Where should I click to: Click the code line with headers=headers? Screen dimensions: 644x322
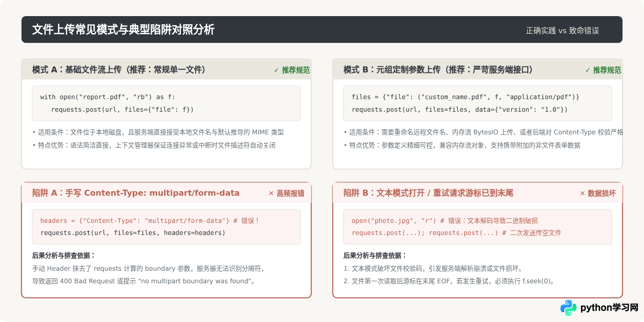point(133,233)
